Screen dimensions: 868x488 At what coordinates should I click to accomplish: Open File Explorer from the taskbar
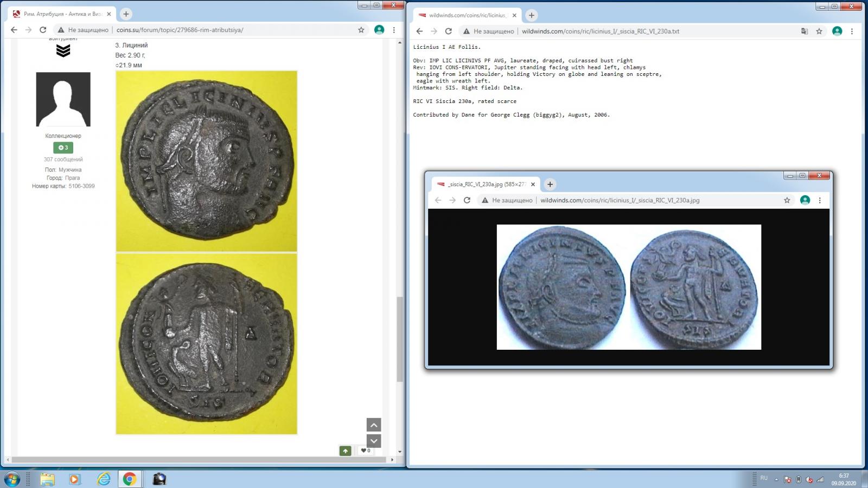click(47, 479)
